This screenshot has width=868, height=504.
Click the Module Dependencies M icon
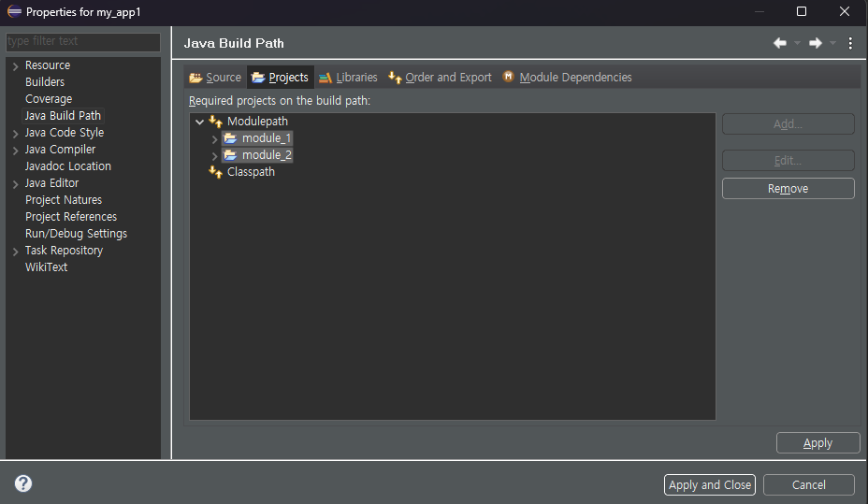(x=508, y=77)
